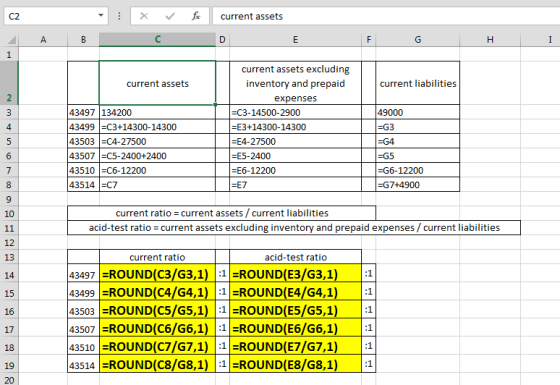Screen dimensions: 560x385
Task: Select row 2 header
Action: tap(9, 83)
